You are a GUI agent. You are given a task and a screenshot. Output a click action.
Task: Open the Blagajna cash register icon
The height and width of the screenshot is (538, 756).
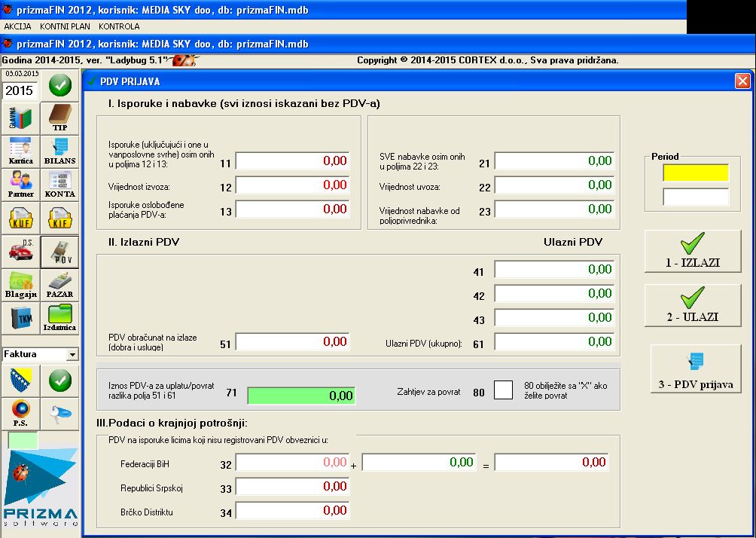coord(20,285)
